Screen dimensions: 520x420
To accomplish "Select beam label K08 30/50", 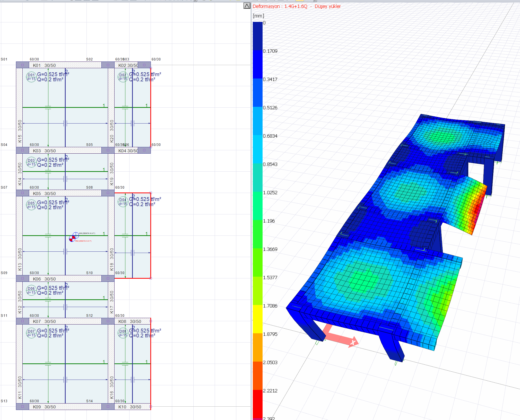I will click(130, 321).
